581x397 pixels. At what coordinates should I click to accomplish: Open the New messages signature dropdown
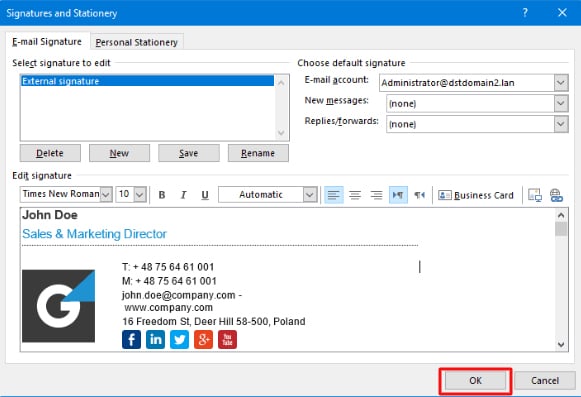click(x=561, y=103)
